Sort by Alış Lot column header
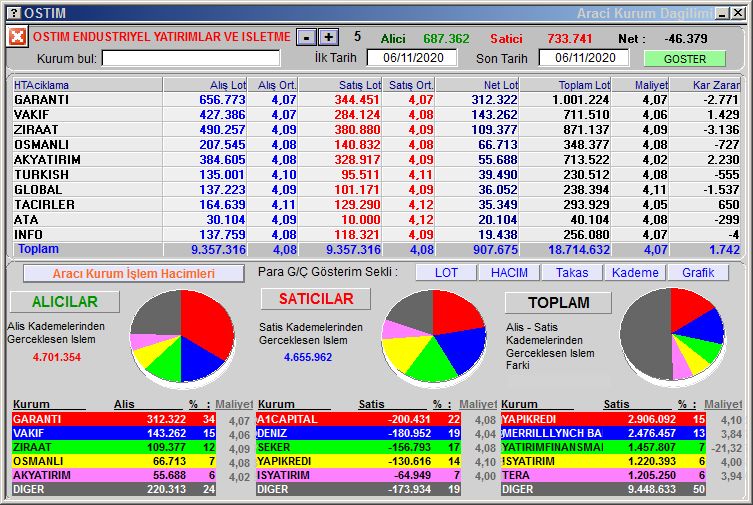Screen dimensions: 753x505 point(205,85)
